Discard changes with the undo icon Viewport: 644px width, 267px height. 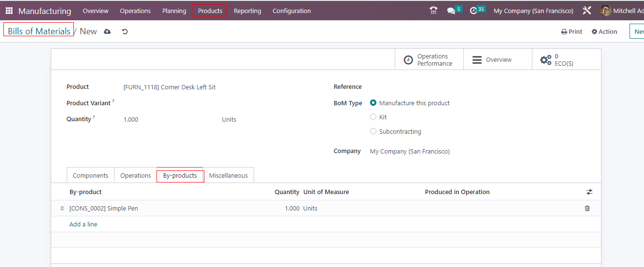pos(125,31)
